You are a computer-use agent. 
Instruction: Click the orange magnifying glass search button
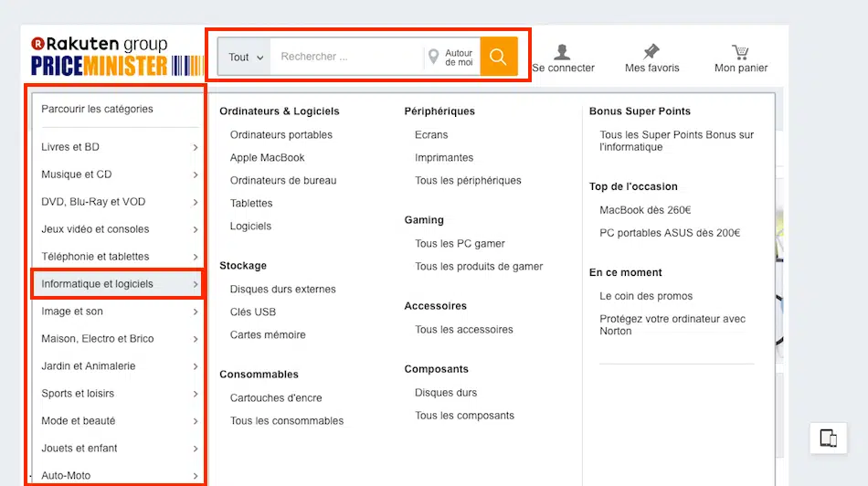click(498, 57)
